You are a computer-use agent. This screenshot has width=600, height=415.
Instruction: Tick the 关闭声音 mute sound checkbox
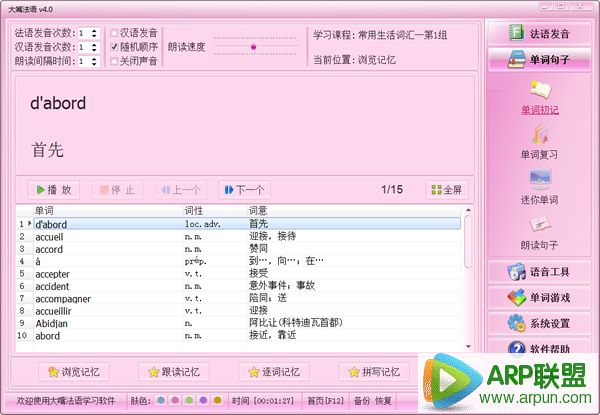115,61
